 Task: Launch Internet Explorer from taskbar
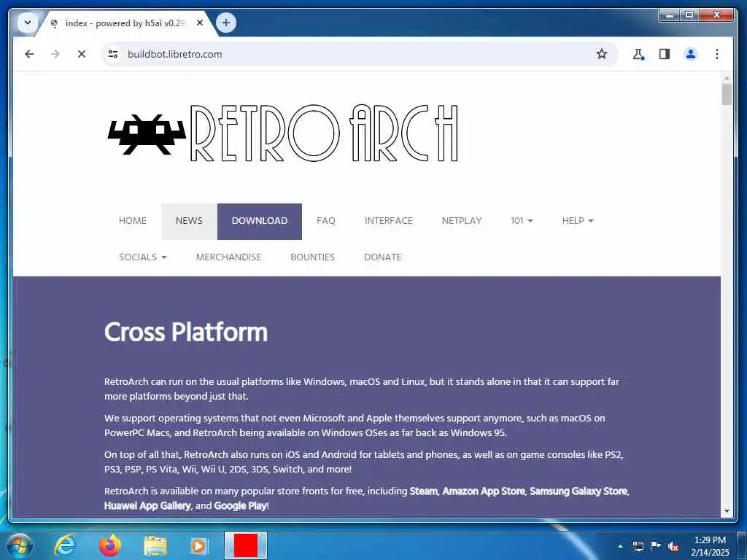click(64, 545)
